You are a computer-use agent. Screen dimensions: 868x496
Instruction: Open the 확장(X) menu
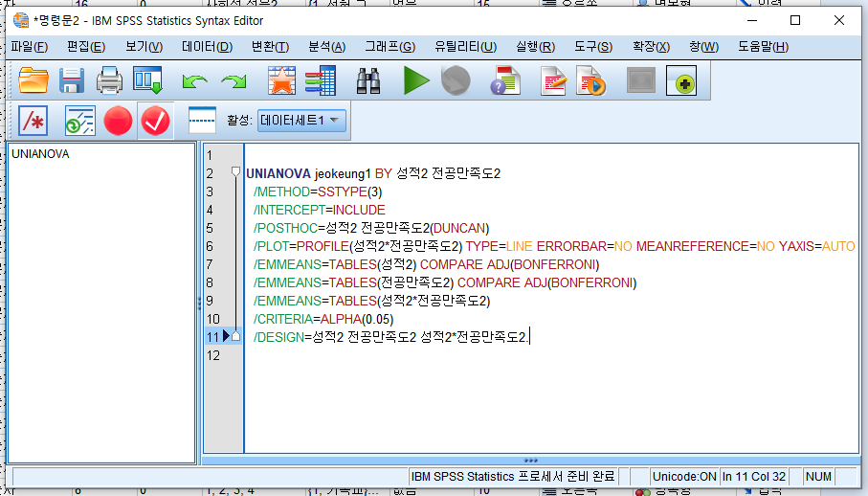point(652,47)
